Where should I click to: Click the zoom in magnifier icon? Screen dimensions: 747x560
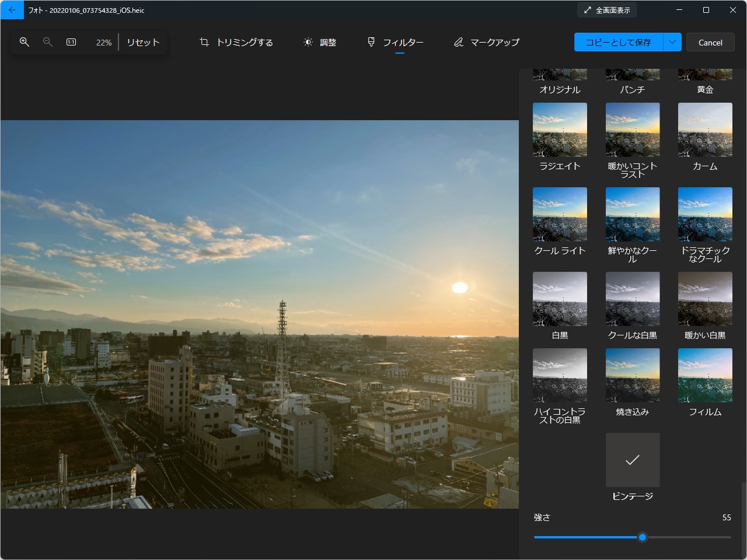pos(25,42)
